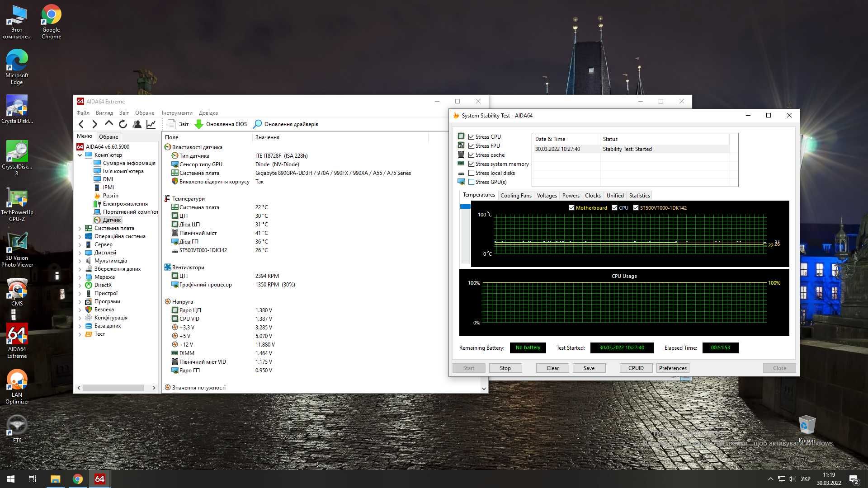
Task: Click Оновлення драйверів toolbar button
Action: (x=286, y=124)
